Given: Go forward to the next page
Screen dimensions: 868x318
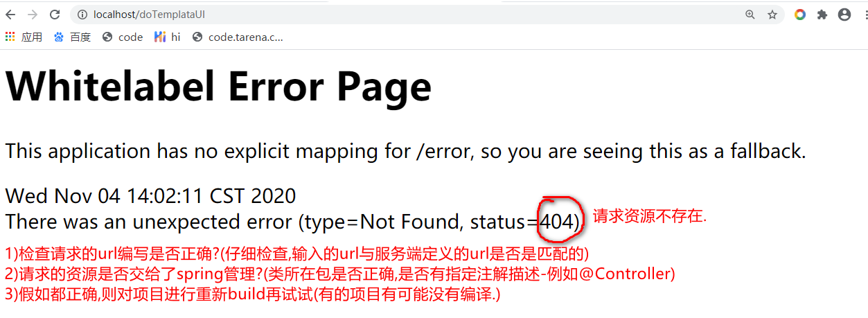Looking at the screenshot, I should pyautogui.click(x=32, y=15).
